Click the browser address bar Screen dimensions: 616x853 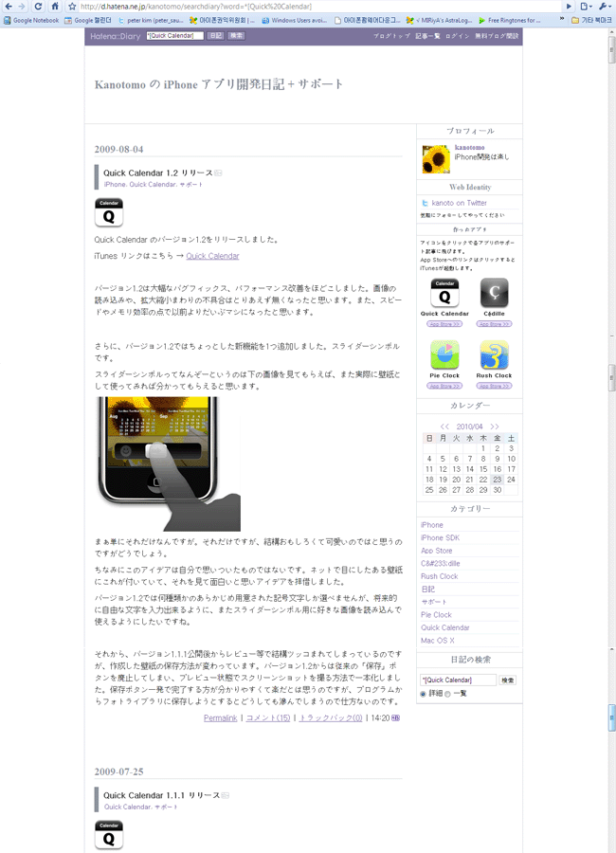coord(320,7)
